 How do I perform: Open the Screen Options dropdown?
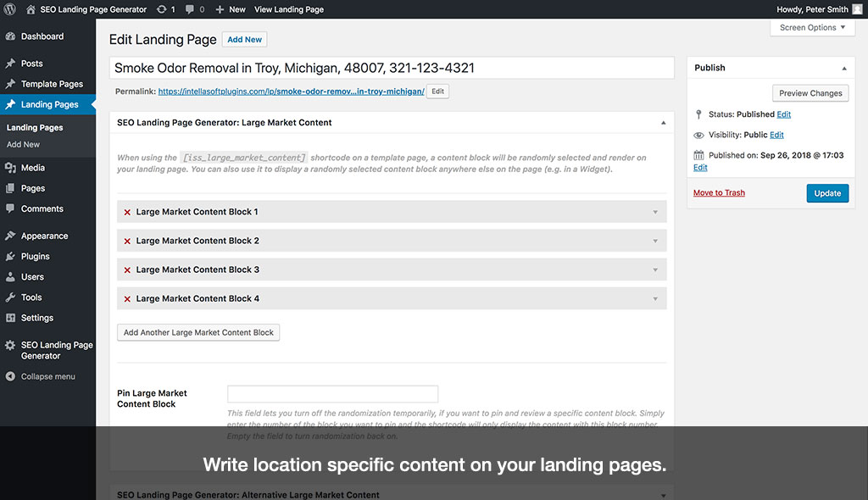tap(810, 26)
